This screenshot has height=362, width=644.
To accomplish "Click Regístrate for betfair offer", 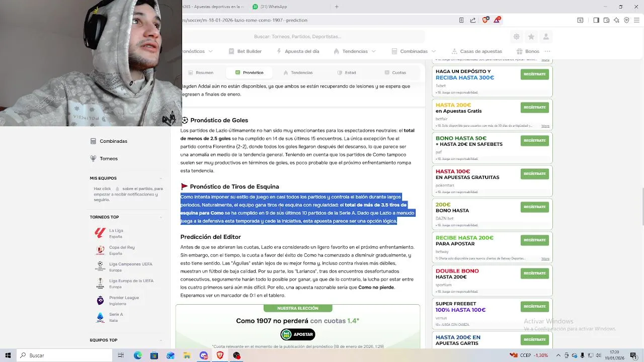I will click(534, 107).
